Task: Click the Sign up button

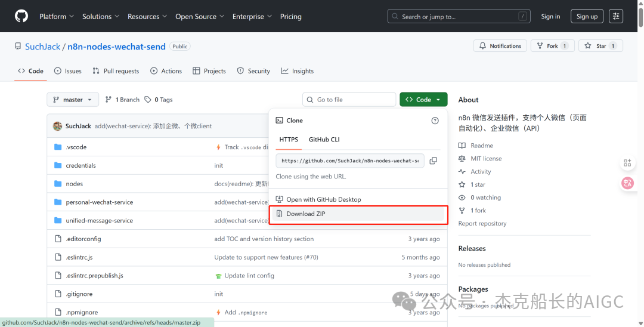Action: 587,17
